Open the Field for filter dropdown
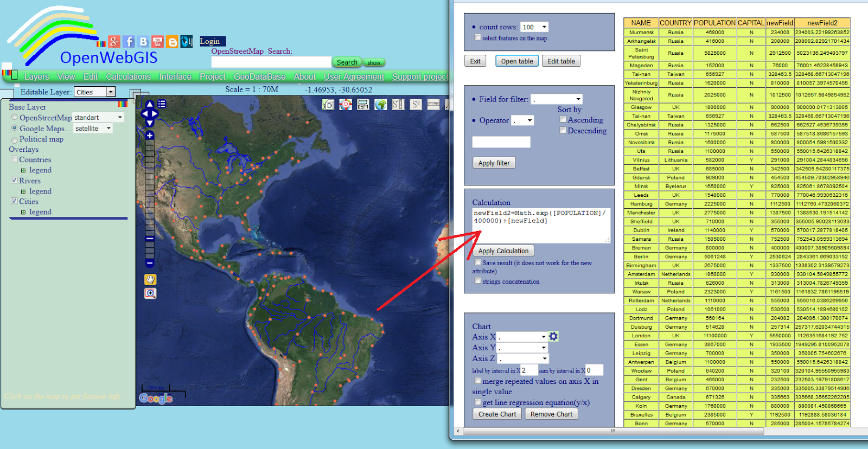 tap(557, 99)
